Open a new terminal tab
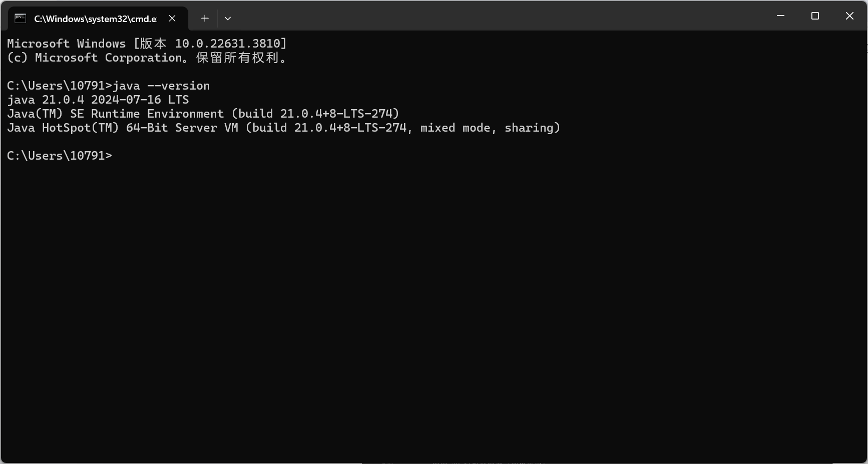868x464 pixels. pyautogui.click(x=205, y=19)
